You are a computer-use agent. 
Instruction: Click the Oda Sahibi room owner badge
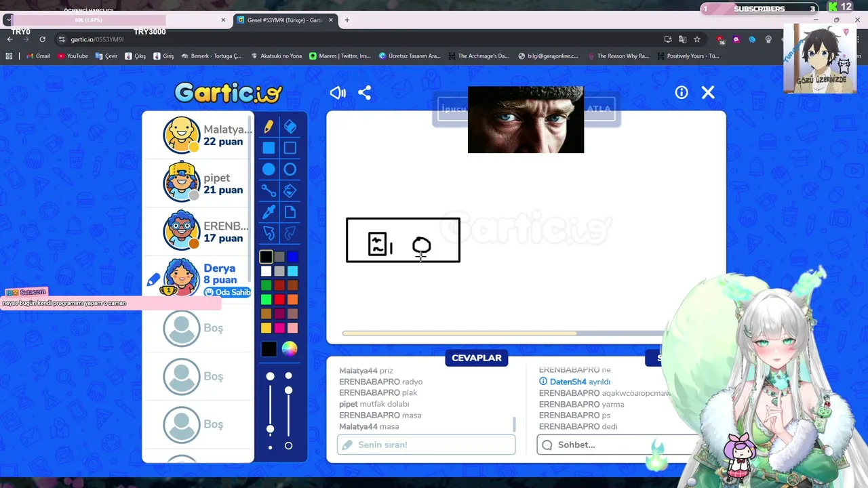click(228, 292)
